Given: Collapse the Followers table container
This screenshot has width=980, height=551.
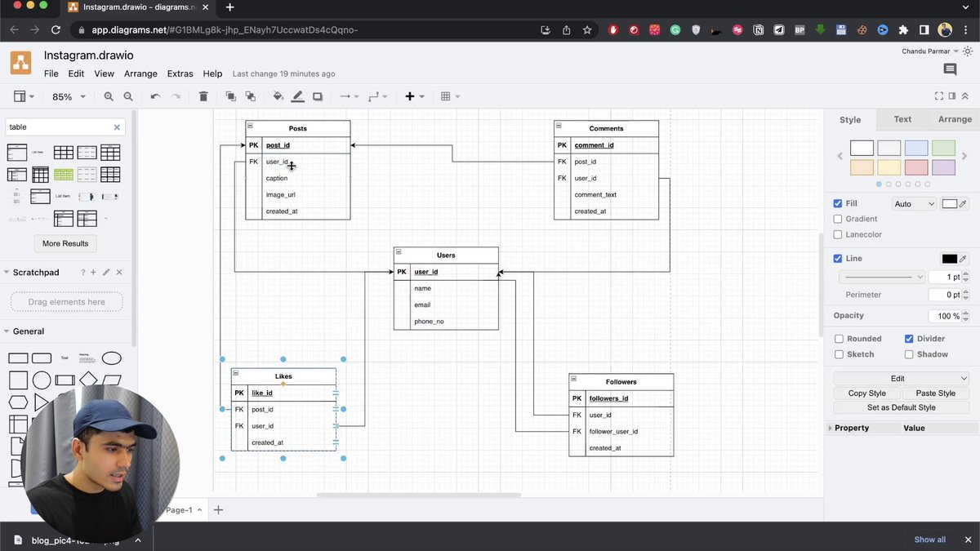Looking at the screenshot, I should click(573, 379).
